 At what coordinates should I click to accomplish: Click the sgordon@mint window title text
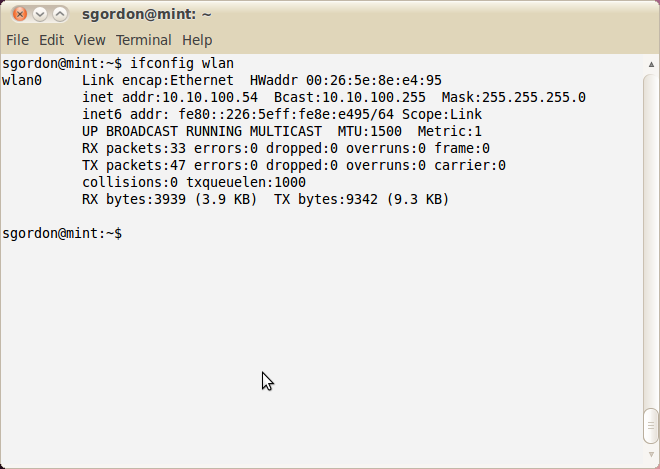(146, 14)
